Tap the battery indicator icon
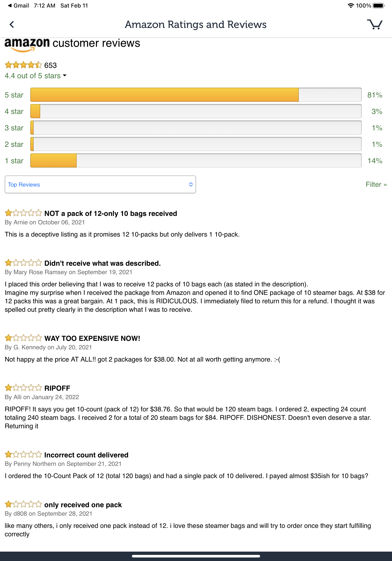 click(379, 5)
